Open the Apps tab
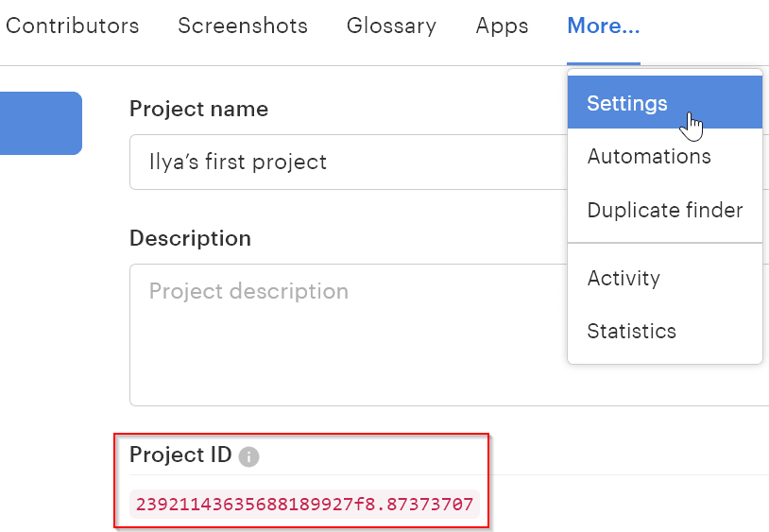This screenshot has width=769, height=532. [502, 26]
